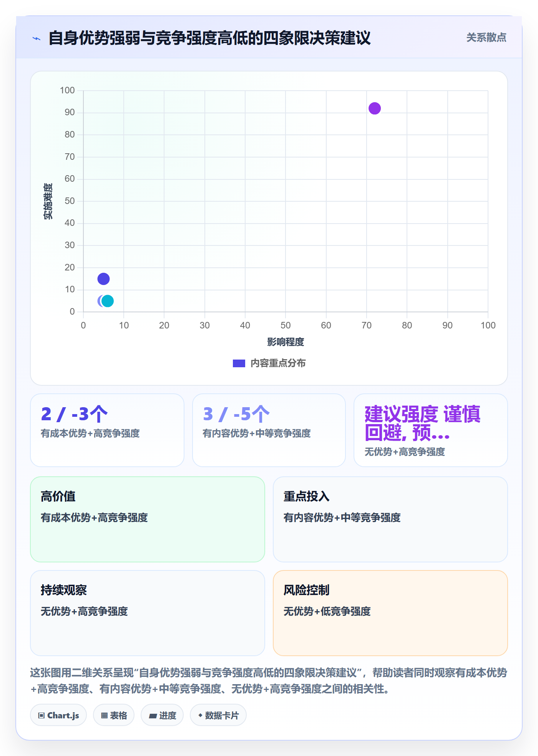Image resolution: width=538 pixels, height=756 pixels.
Task: Click the cyan scatter point
Action: (x=108, y=301)
